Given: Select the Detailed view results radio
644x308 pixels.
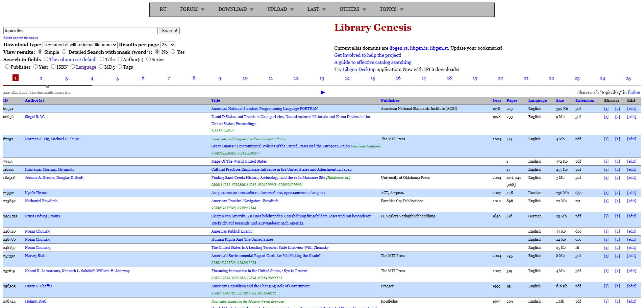Looking at the screenshot, I should [x=64, y=52].
